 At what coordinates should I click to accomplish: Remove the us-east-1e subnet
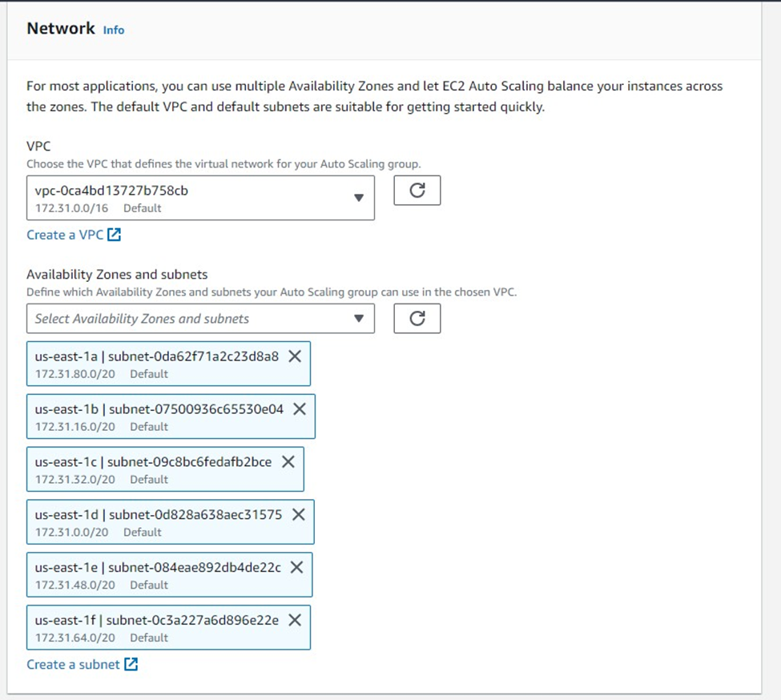point(296,568)
